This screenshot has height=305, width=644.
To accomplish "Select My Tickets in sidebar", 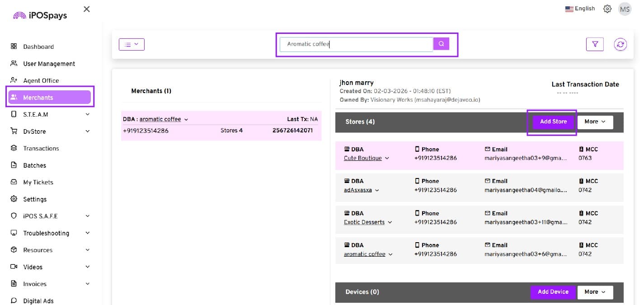I will (38, 182).
